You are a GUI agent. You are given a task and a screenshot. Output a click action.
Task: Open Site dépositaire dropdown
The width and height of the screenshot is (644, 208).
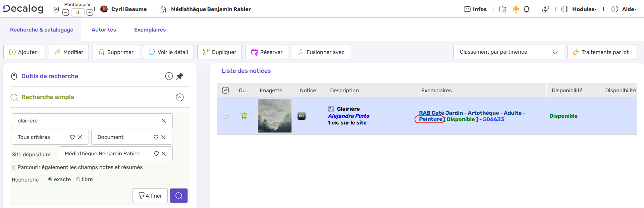coord(156,154)
